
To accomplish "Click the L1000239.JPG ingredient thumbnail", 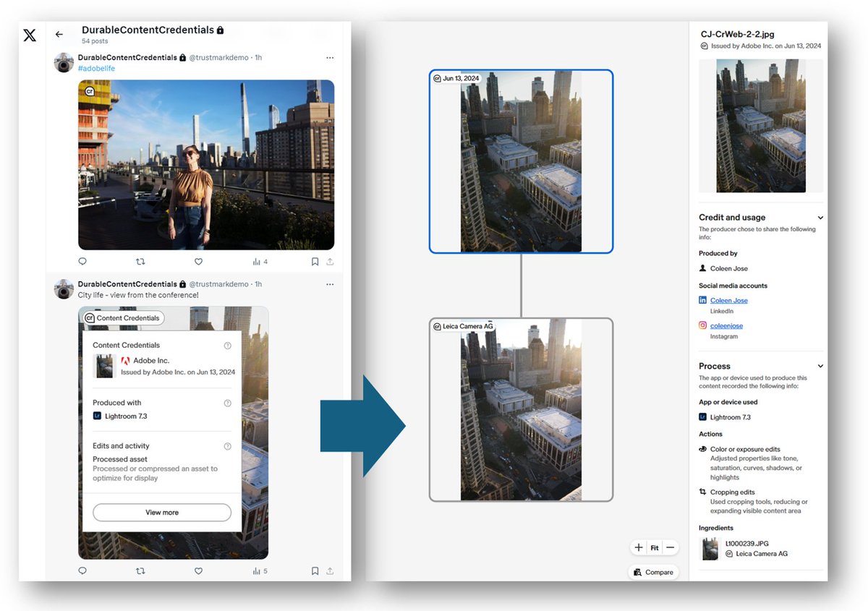I will [710, 549].
